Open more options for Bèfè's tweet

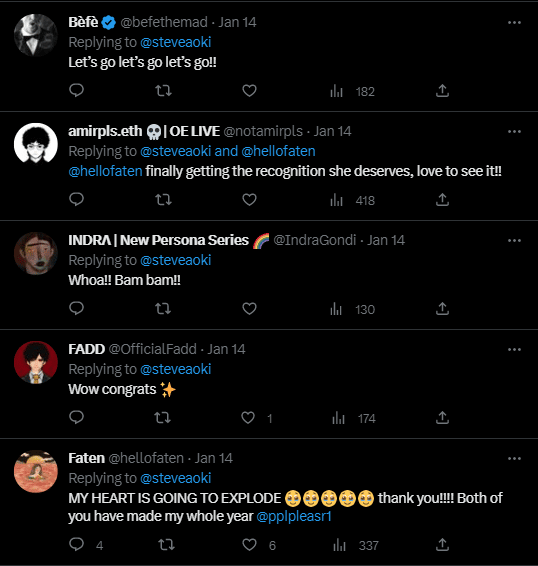514,22
